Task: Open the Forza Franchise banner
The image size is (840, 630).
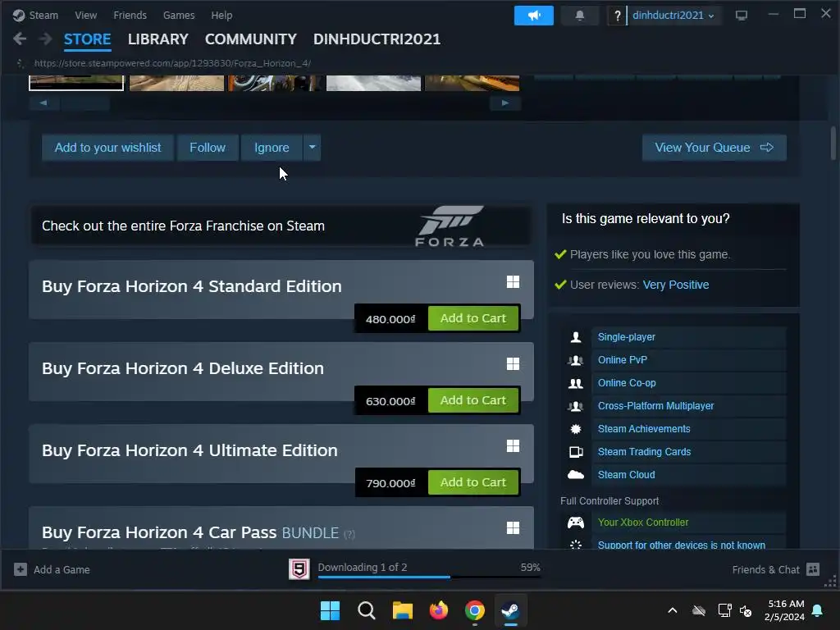Action: [x=281, y=226]
